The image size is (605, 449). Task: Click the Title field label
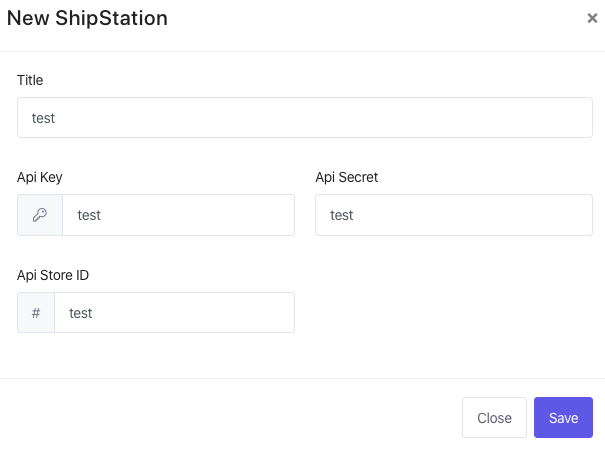(30, 80)
